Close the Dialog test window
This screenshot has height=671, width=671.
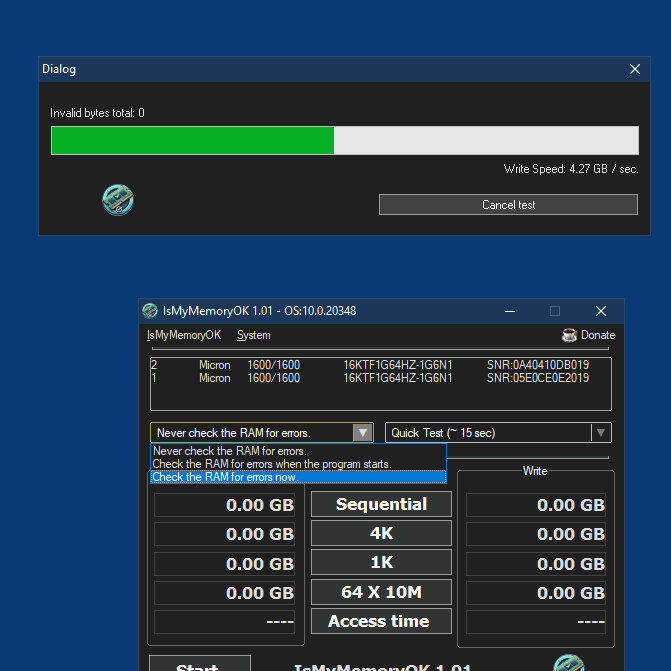tap(635, 69)
